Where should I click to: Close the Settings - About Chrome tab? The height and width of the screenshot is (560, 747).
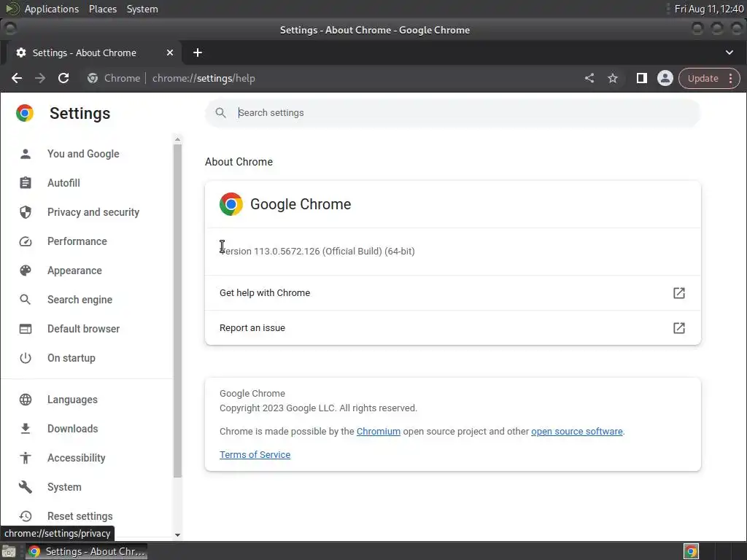tap(169, 52)
